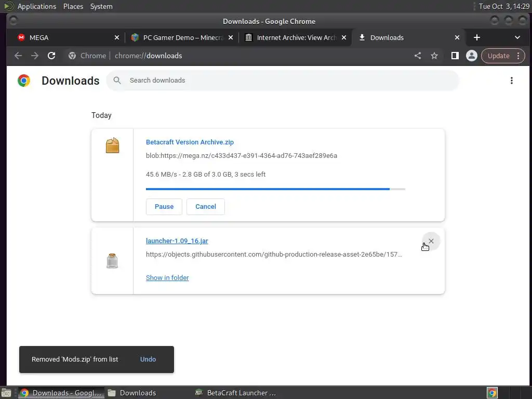Open the Places menu
The width and height of the screenshot is (532, 399).
[73, 6]
